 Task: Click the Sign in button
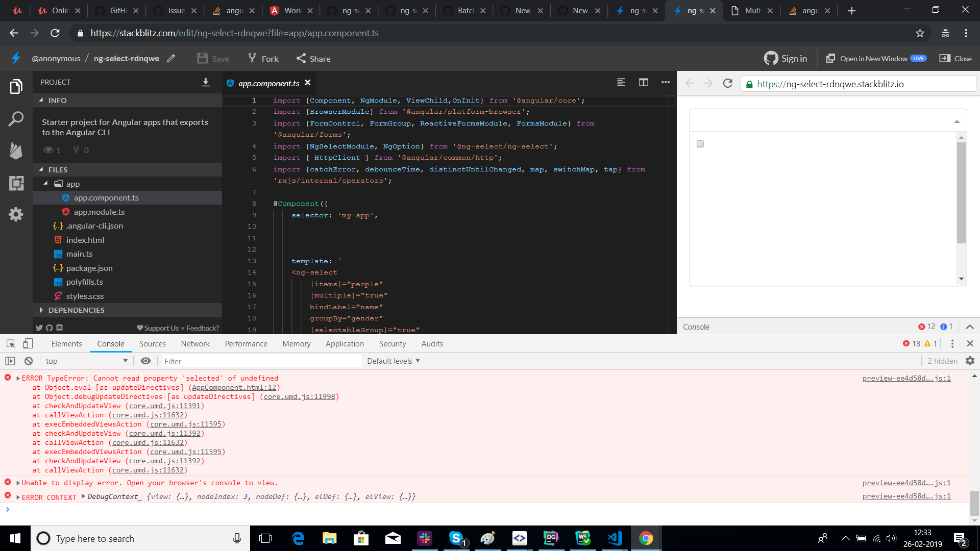click(785, 58)
